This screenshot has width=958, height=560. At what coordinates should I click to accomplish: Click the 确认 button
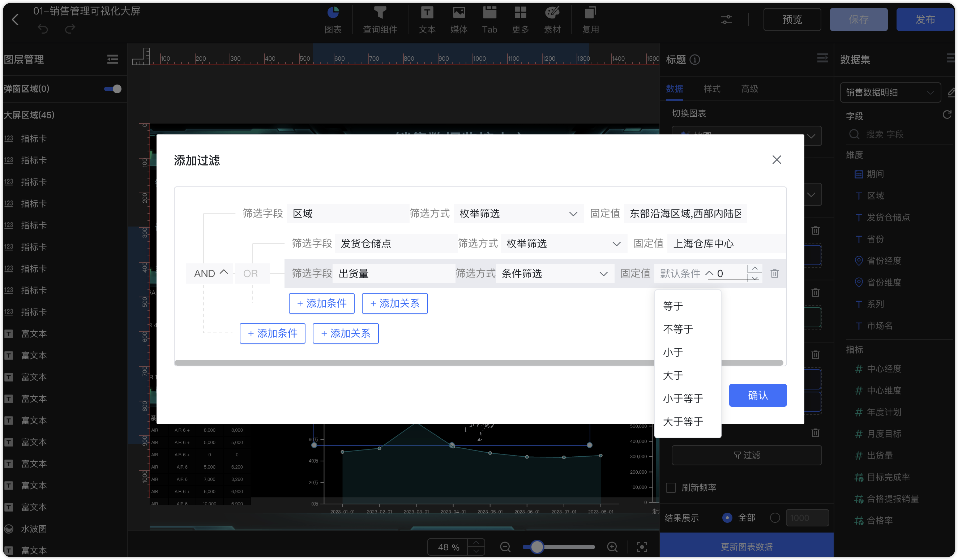tap(757, 395)
